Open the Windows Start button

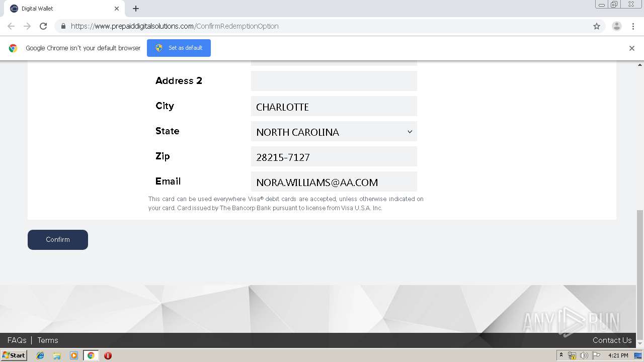(x=14, y=355)
